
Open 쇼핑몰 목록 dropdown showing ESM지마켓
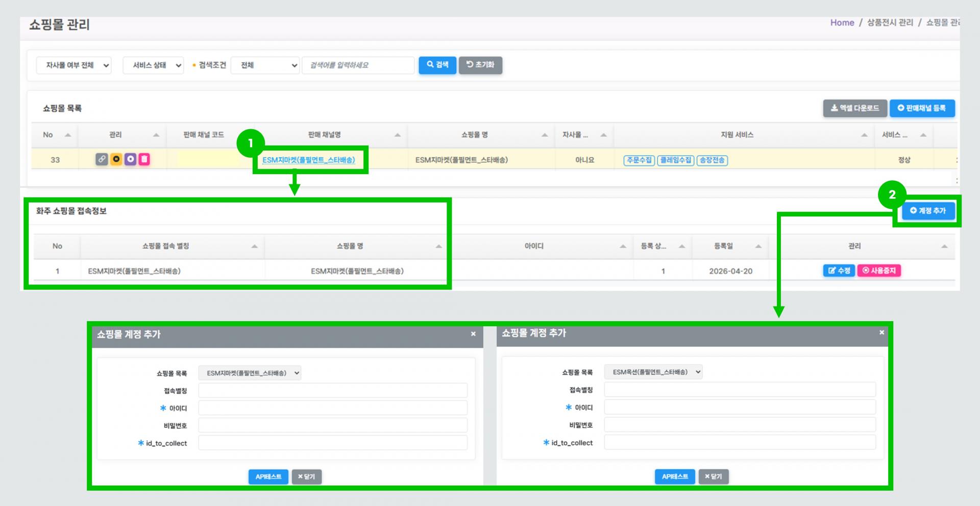pyautogui.click(x=250, y=373)
